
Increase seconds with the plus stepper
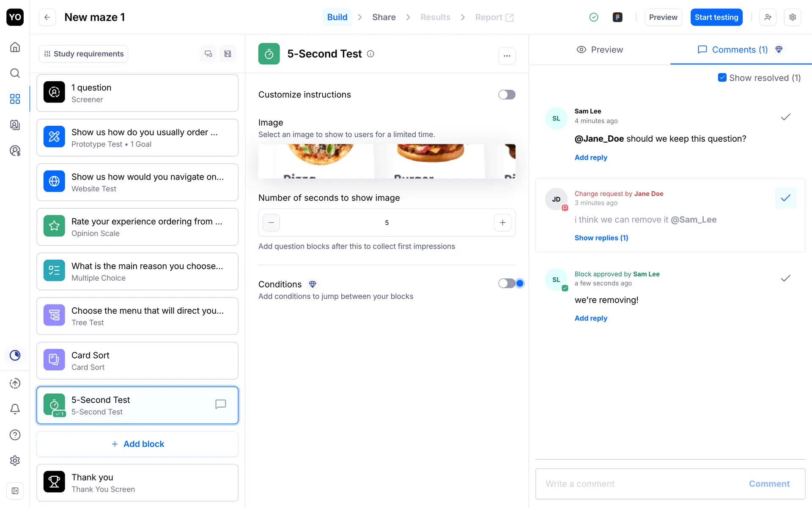point(502,223)
